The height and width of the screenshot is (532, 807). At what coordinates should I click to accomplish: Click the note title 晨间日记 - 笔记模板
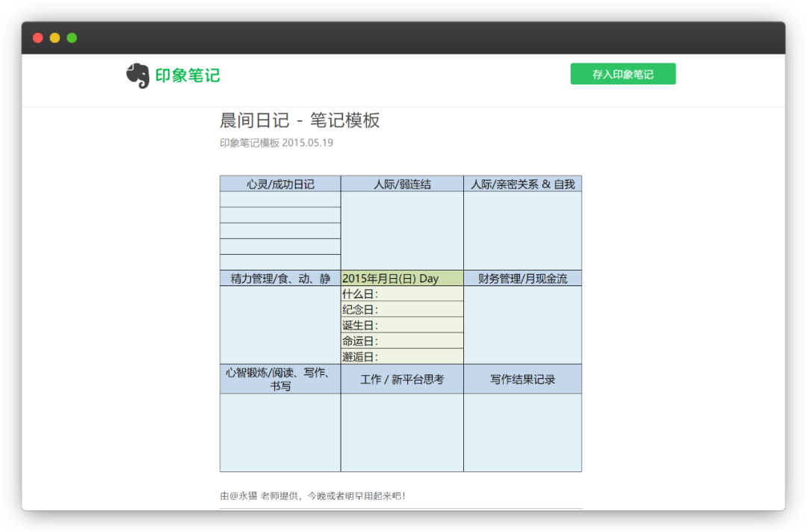(x=298, y=120)
